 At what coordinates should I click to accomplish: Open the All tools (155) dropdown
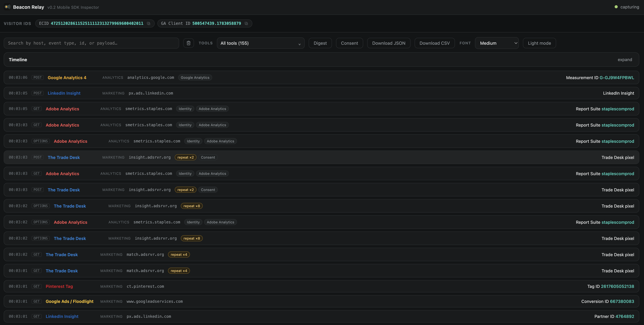click(260, 43)
